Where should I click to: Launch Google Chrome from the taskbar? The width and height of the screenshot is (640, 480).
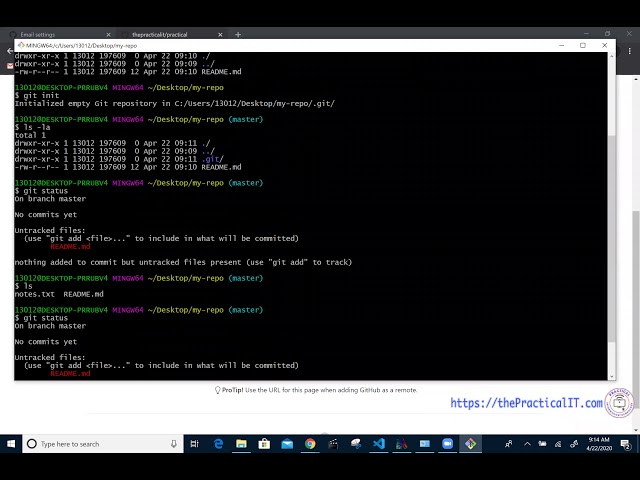coord(310,443)
